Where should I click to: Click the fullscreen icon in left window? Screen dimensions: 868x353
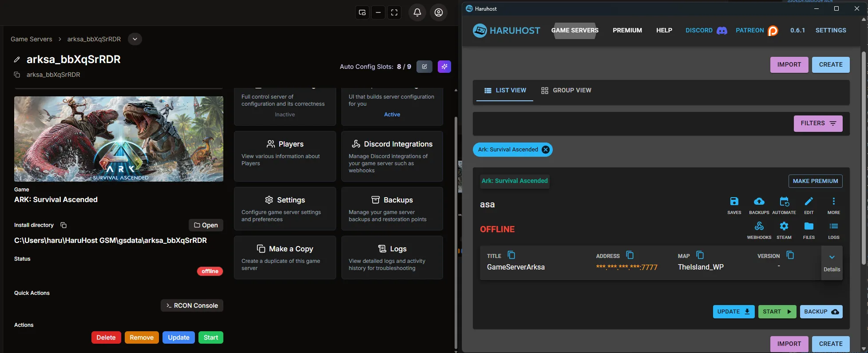click(x=394, y=12)
